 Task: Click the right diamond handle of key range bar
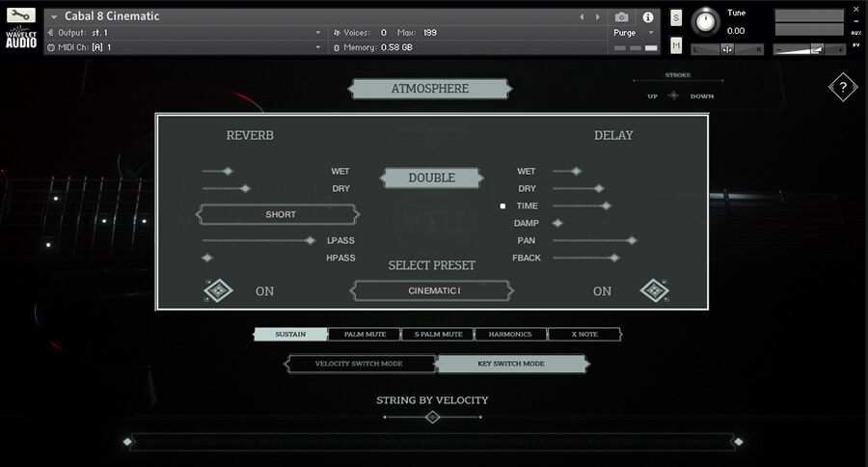tap(738, 442)
